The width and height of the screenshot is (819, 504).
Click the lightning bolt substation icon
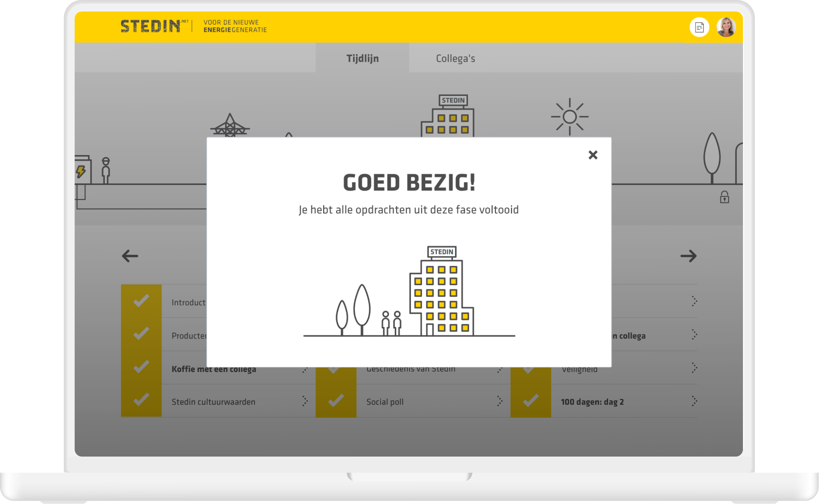81,171
